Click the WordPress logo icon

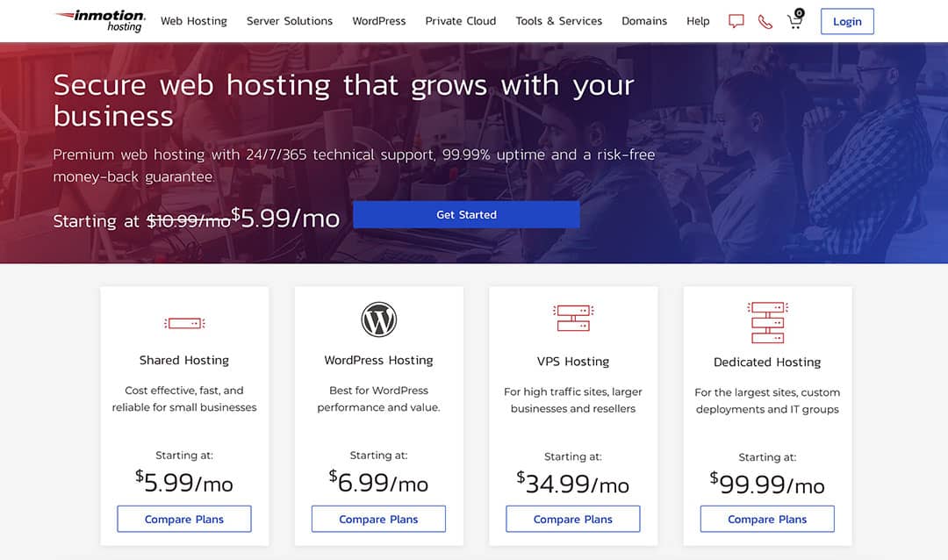pos(378,320)
